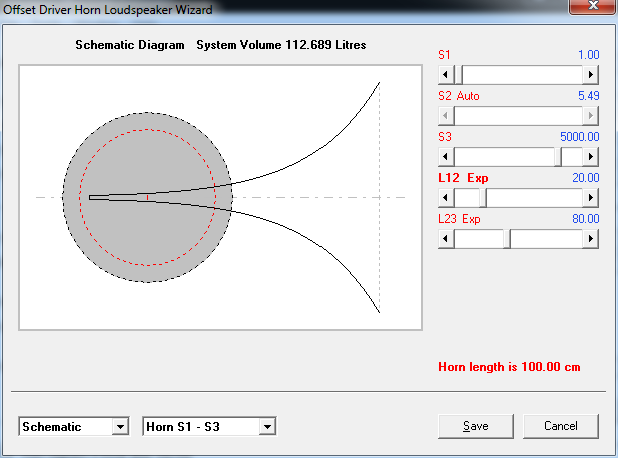Click the S1 slider left arrow

446,74
